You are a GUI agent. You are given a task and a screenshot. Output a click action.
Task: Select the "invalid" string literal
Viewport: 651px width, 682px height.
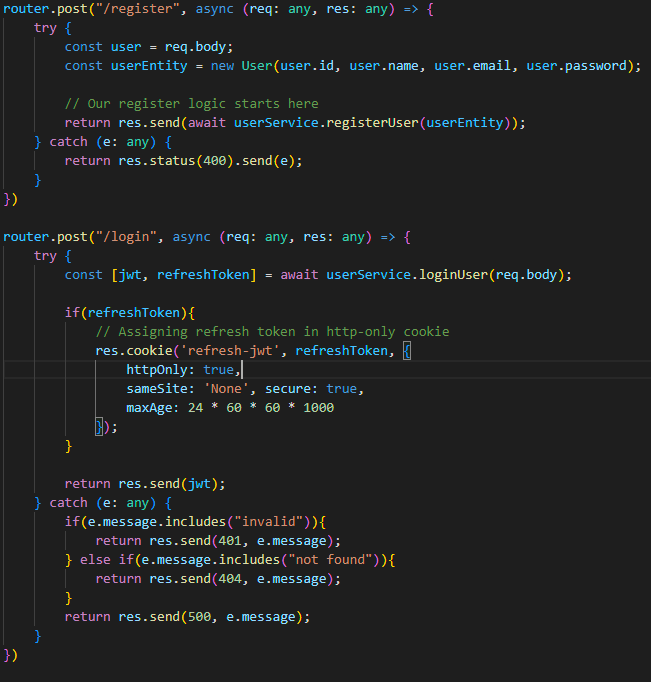point(269,522)
